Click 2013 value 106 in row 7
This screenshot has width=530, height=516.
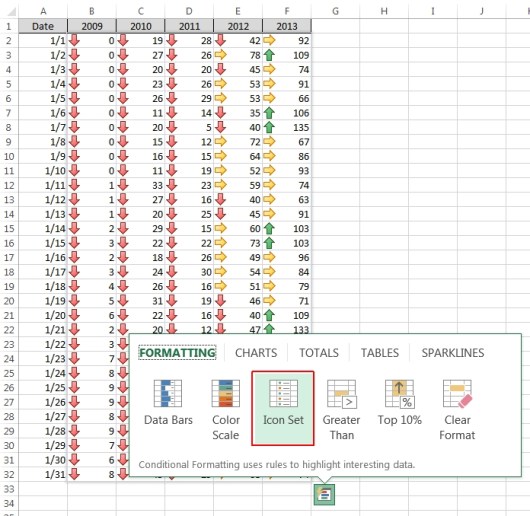coord(287,113)
